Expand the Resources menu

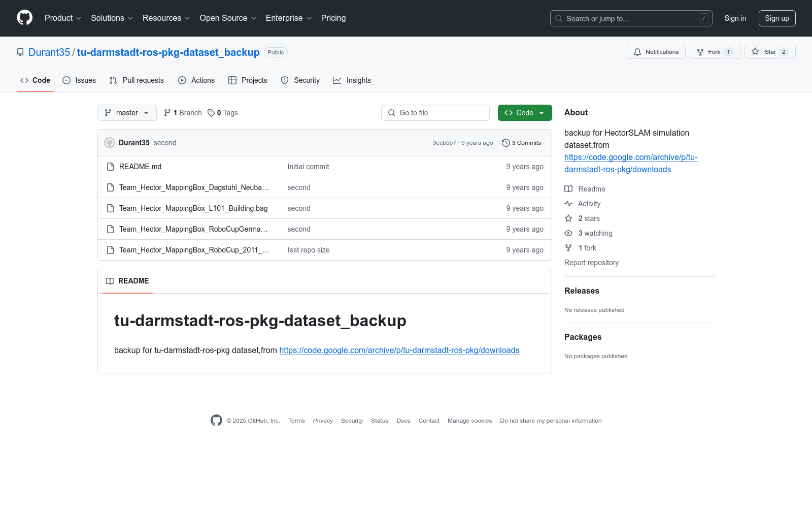click(166, 18)
